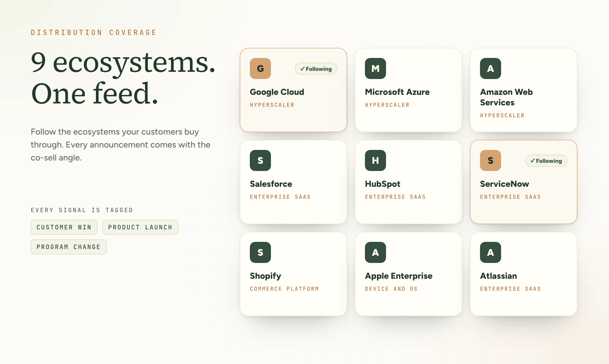Click the Google Cloud G logo icon
Viewport: 609px width, 364px height.
(260, 68)
